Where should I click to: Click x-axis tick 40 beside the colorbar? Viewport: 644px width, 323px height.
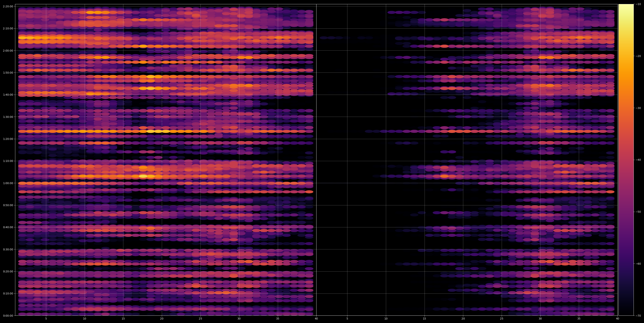point(618,319)
